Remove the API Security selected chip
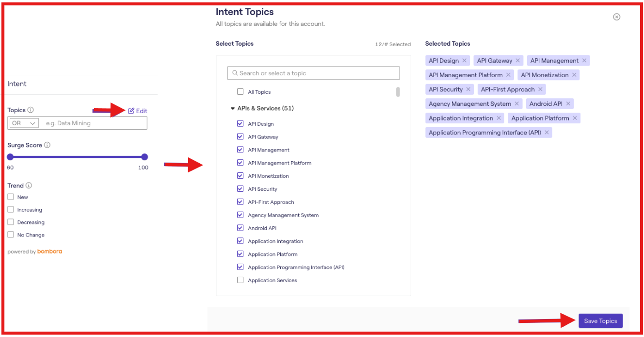 pos(468,89)
